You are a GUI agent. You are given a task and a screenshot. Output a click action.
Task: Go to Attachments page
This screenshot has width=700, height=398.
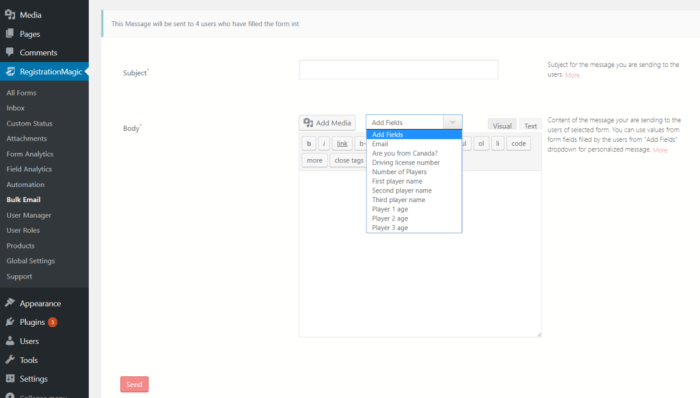[27, 138]
